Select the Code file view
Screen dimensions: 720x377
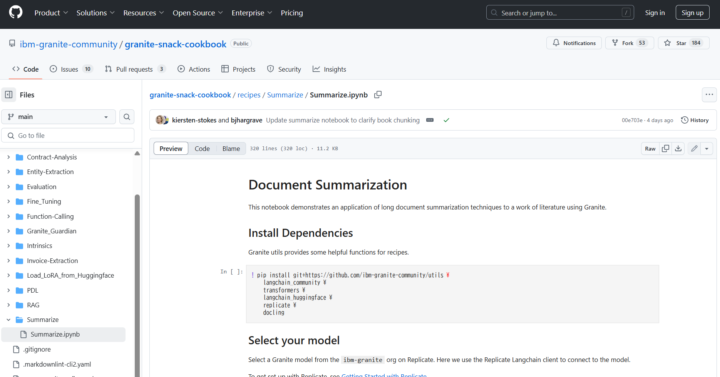pos(202,148)
